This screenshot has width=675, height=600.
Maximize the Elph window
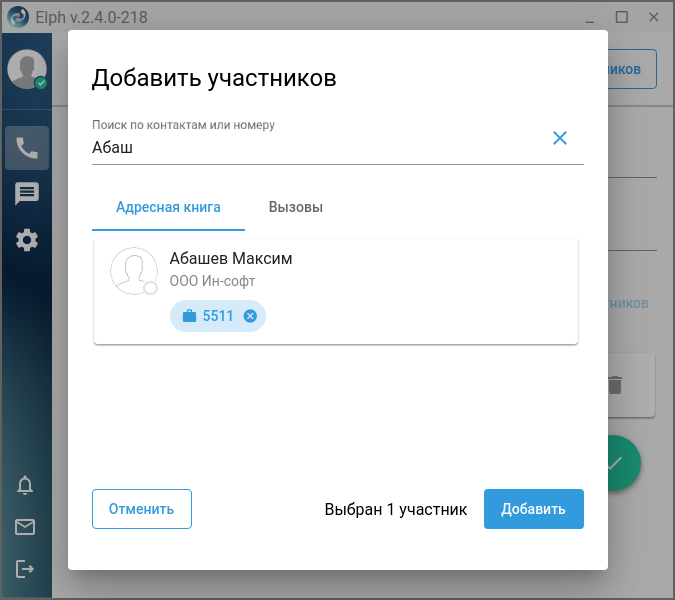pyautogui.click(x=622, y=17)
